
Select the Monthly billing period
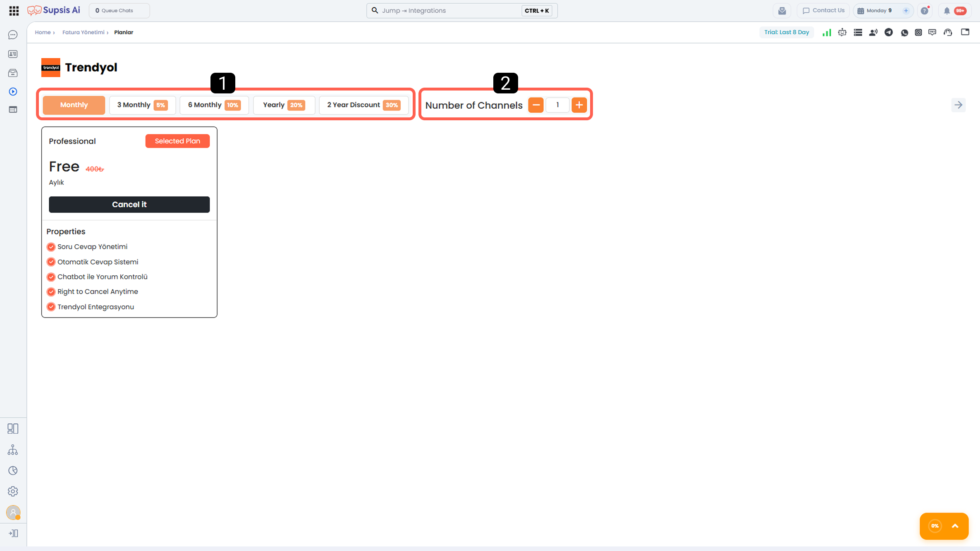coord(74,105)
